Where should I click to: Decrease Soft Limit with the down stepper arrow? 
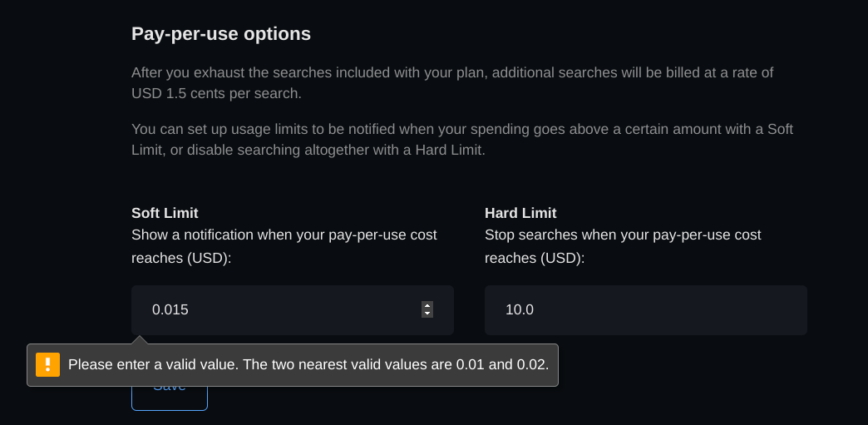point(427,314)
